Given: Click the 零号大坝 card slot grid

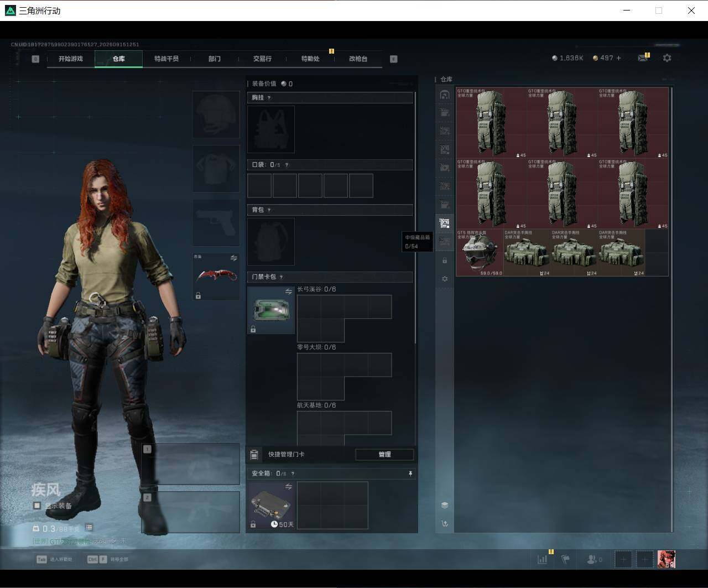Looking at the screenshot, I should coord(344,377).
